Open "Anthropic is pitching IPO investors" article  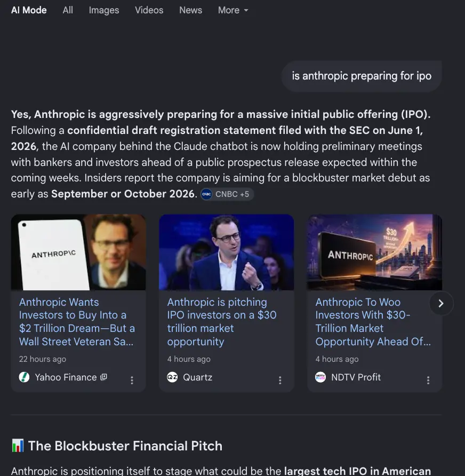pos(222,322)
